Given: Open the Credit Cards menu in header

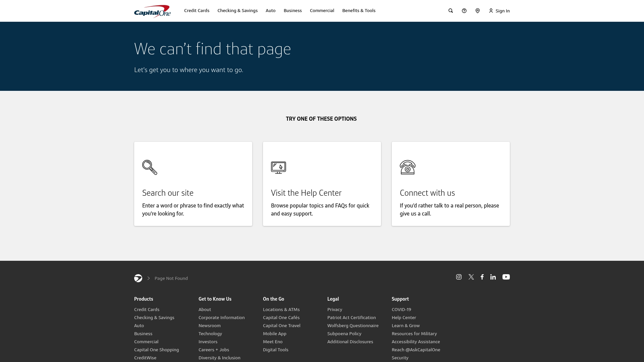Looking at the screenshot, I should coord(197,11).
